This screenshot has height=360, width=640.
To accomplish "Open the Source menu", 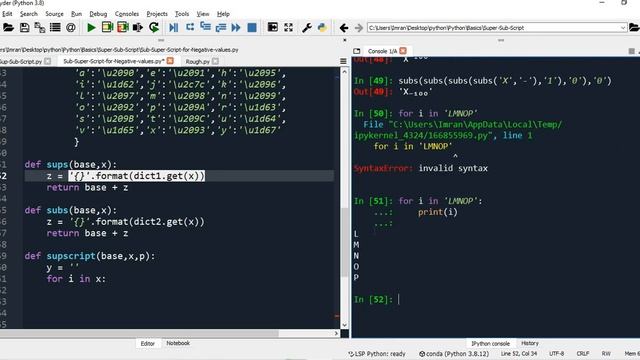I will tap(54, 14).
